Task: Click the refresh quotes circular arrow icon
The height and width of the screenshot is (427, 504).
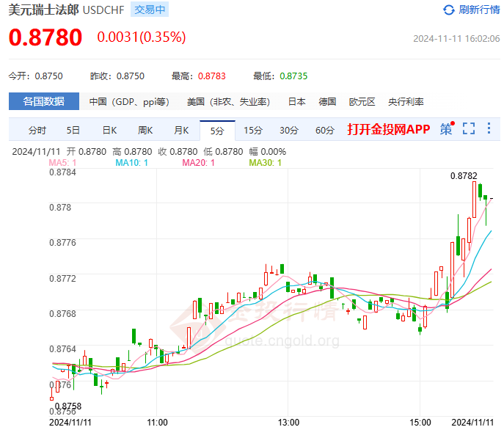Action: (x=449, y=10)
